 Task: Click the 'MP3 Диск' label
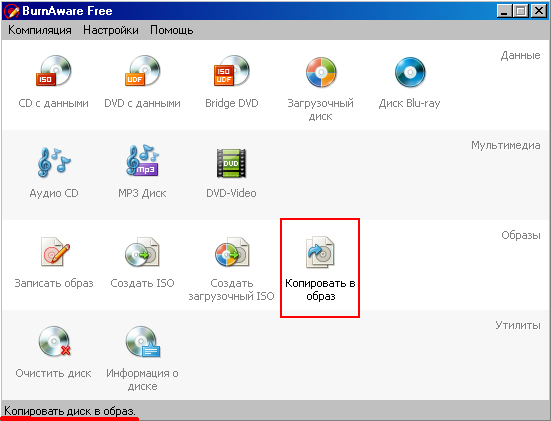(x=142, y=193)
